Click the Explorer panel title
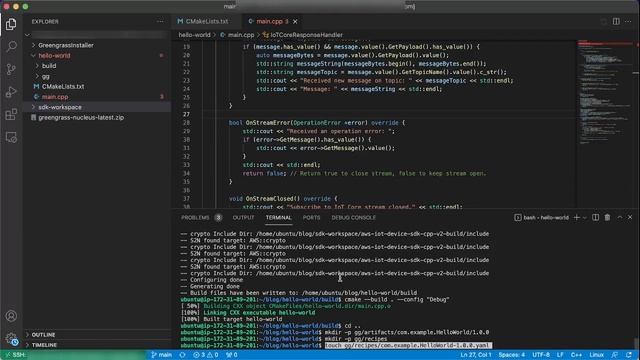 [x=45, y=22]
